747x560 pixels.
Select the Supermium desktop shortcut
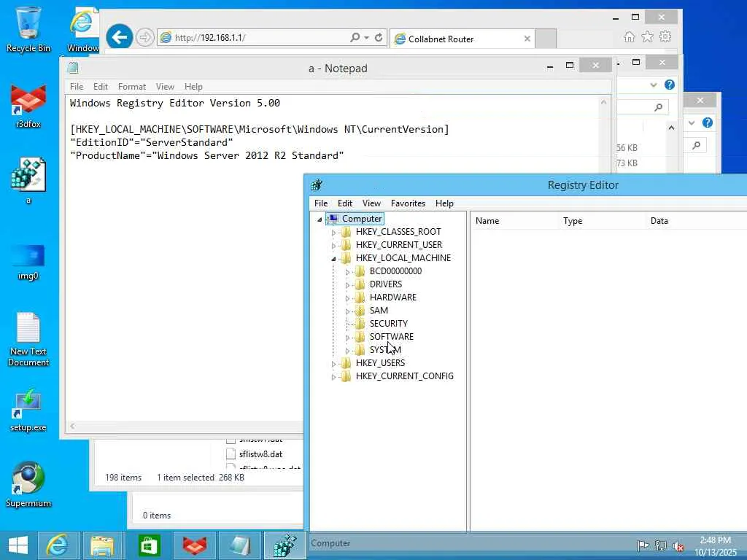click(x=28, y=484)
